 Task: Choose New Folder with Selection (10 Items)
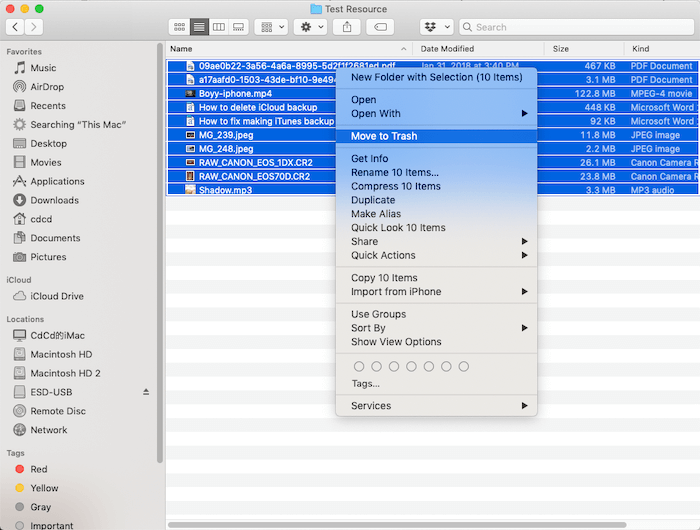(x=436, y=77)
